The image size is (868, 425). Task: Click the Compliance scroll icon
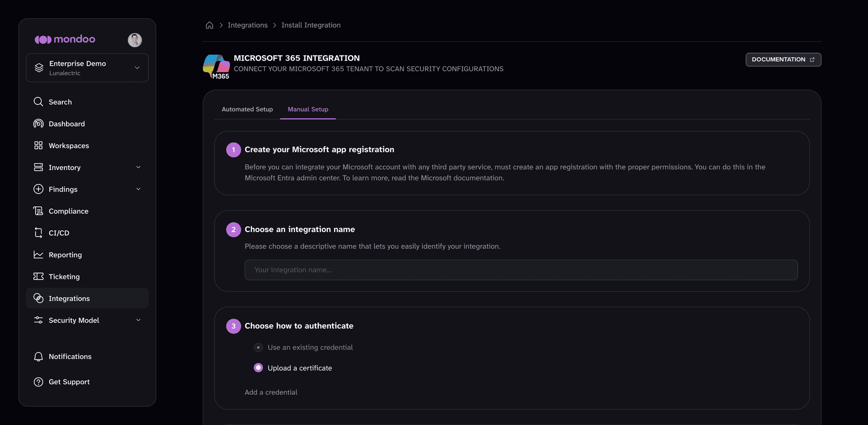(39, 211)
